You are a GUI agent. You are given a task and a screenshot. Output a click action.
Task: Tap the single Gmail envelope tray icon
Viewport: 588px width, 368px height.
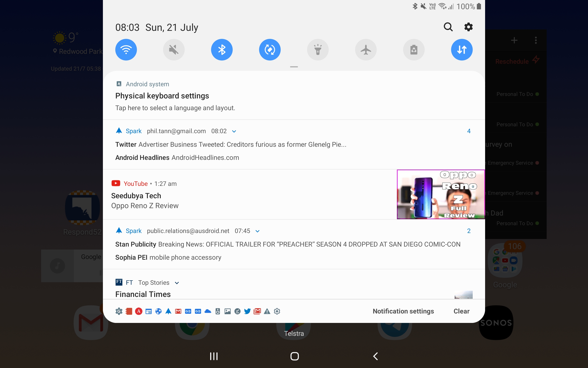(178, 311)
